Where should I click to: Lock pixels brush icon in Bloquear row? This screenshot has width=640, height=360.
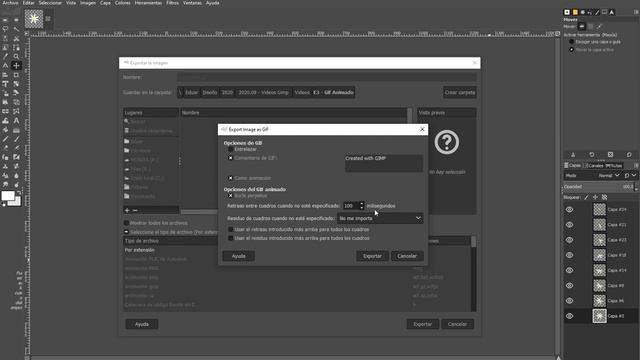(587, 198)
